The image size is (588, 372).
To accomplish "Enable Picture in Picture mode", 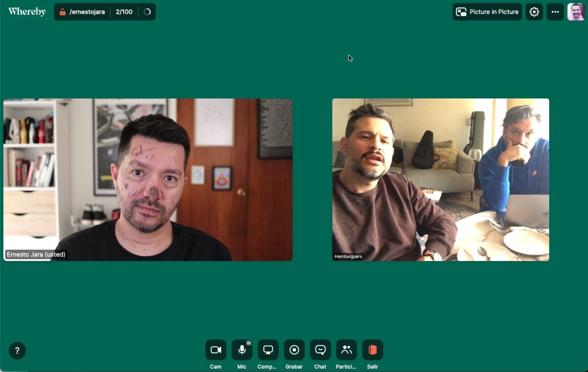I will pyautogui.click(x=487, y=12).
